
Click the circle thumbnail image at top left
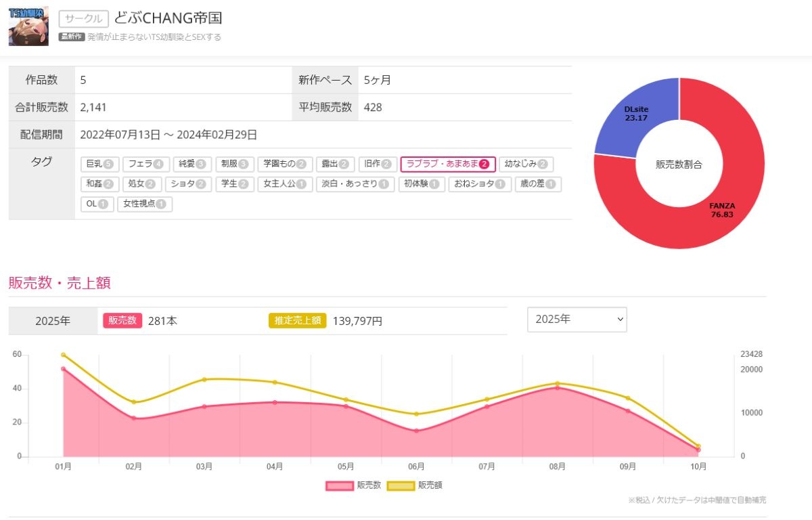[28, 26]
